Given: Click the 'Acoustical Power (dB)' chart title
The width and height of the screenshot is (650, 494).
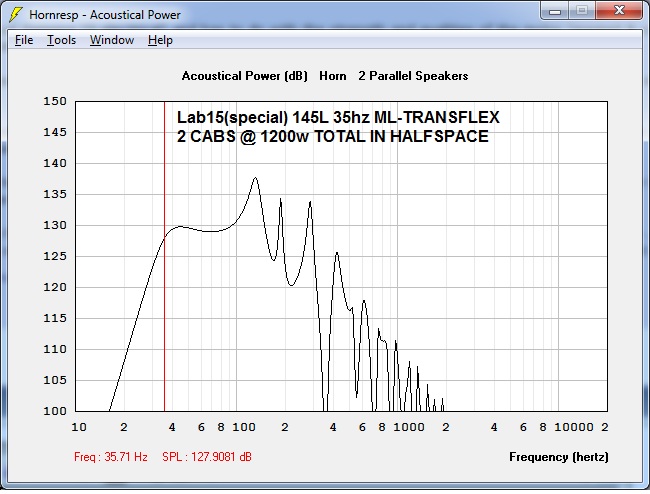Looking at the screenshot, I should (x=245, y=76).
